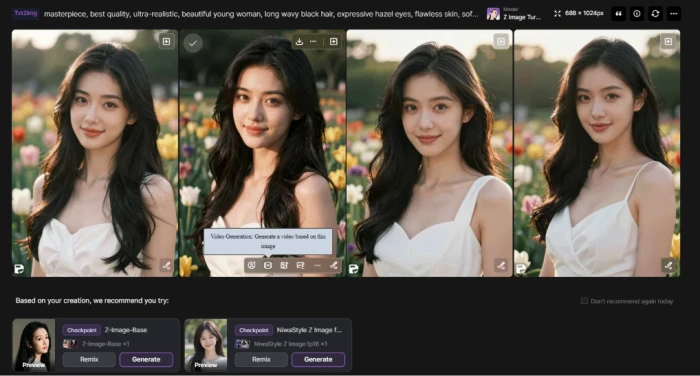Image resolution: width=700 pixels, height=376 pixels.
Task: Open the first generated portrait image
Action: 95,153
